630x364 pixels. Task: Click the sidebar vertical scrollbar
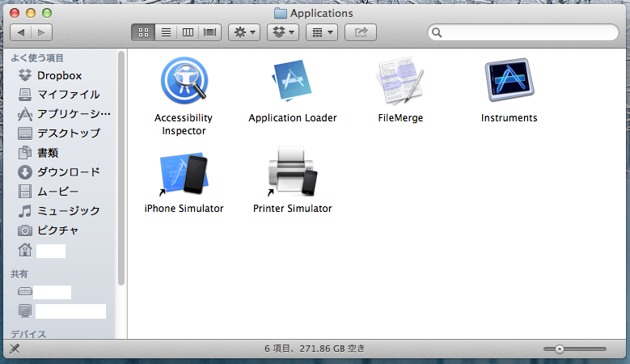[121, 168]
